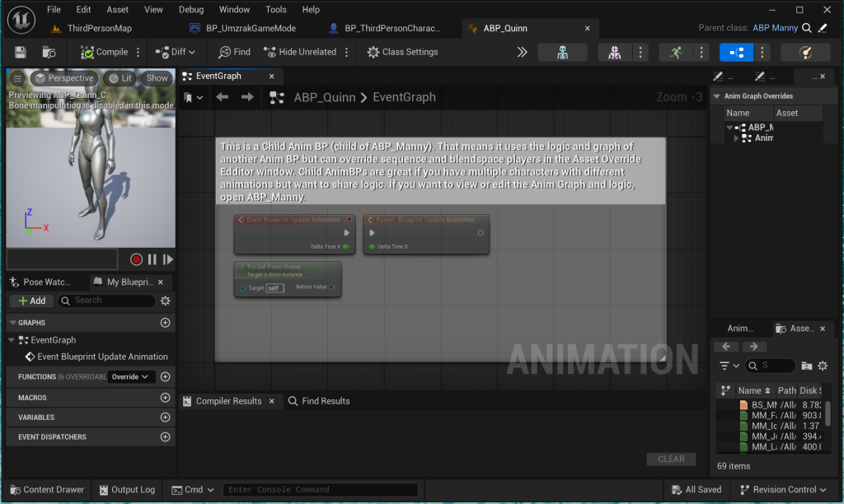Image resolution: width=844 pixels, height=504 pixels.
Task: Add a variable with the VARIABLES plus icon
Action: 165,418
